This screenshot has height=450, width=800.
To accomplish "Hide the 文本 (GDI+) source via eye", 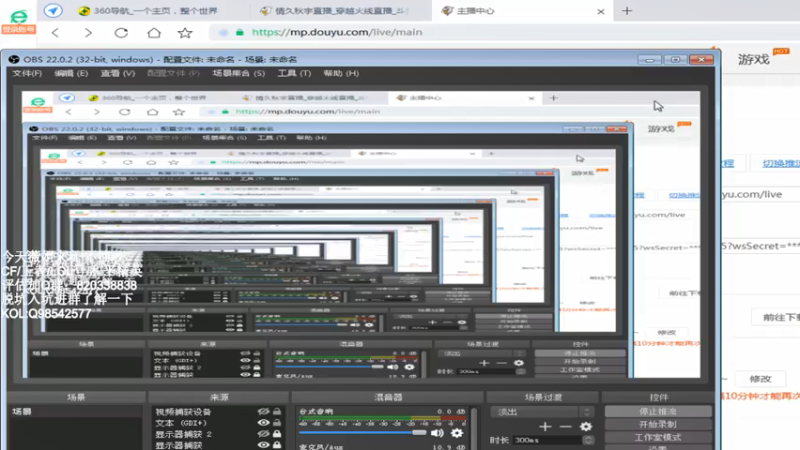I will click(x=263, y=422).
